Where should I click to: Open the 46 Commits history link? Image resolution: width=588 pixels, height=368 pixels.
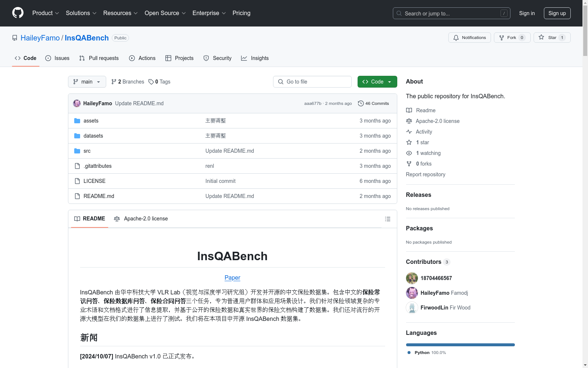(373, 103)
